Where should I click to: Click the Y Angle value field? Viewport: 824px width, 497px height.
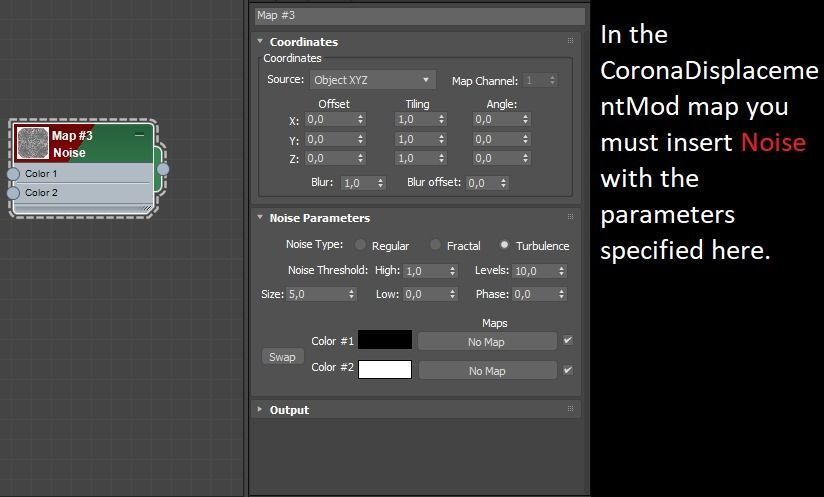click(497, 139)
